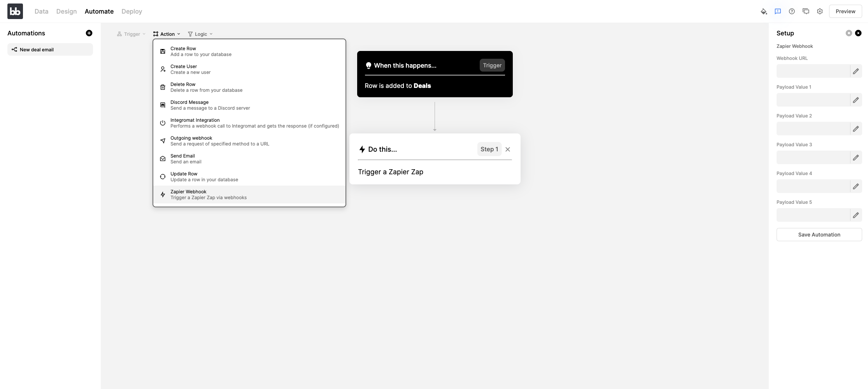Click the edit pencil for Webhook URL
Screen dimensions: 868x389
pyautogui.click(x=856, y=71)
